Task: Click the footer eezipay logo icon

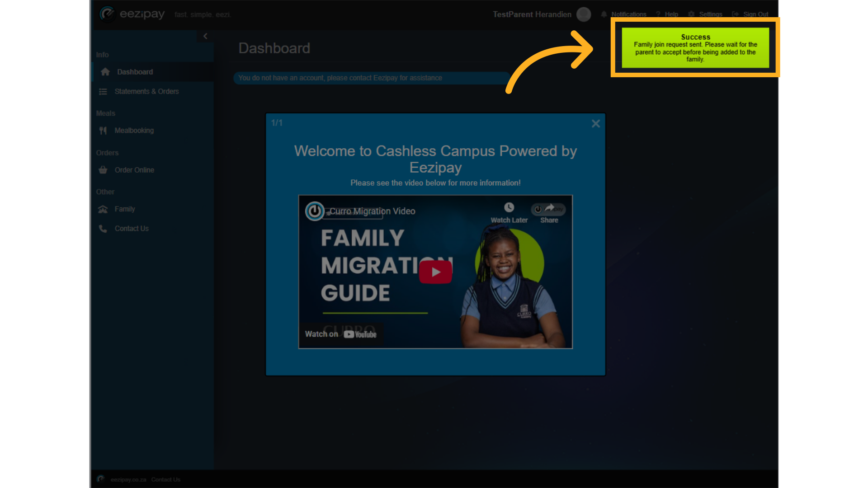Action: [101, 479]
